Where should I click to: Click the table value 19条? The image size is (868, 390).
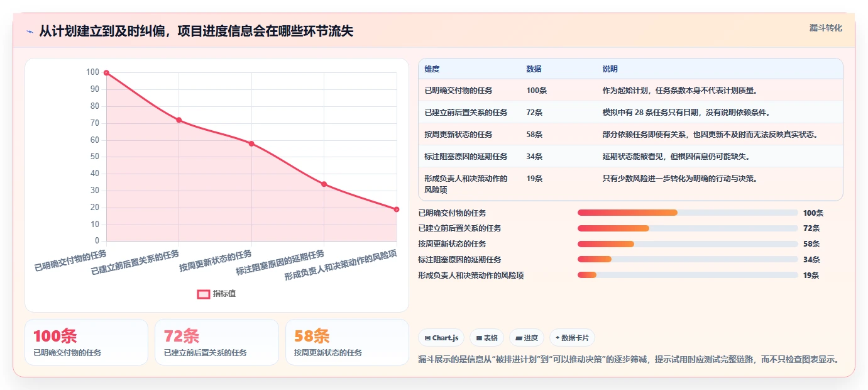[534, 179]
